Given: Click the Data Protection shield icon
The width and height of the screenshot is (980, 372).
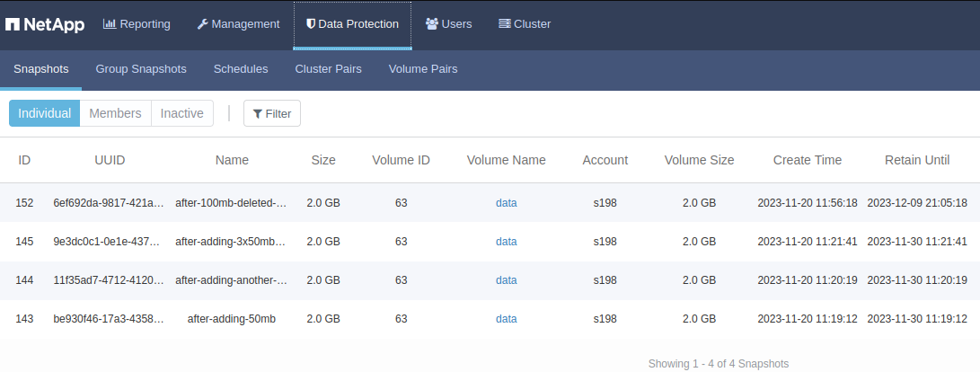Looking at the screenshot, I should coord(311,23).
